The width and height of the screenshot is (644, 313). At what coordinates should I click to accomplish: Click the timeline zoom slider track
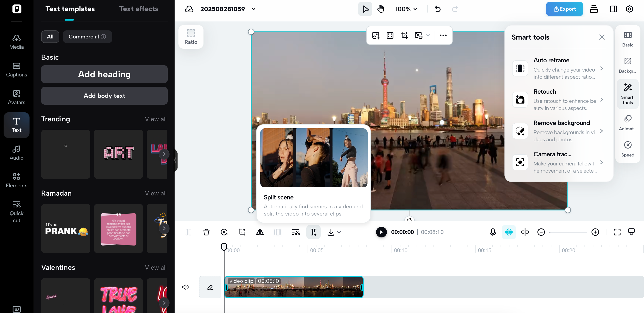[568, 232]
